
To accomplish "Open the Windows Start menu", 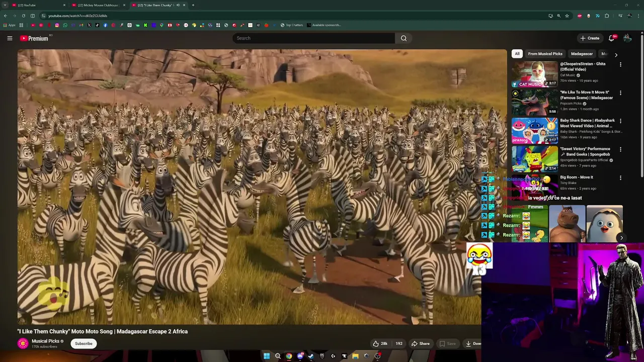I will 267,356.
